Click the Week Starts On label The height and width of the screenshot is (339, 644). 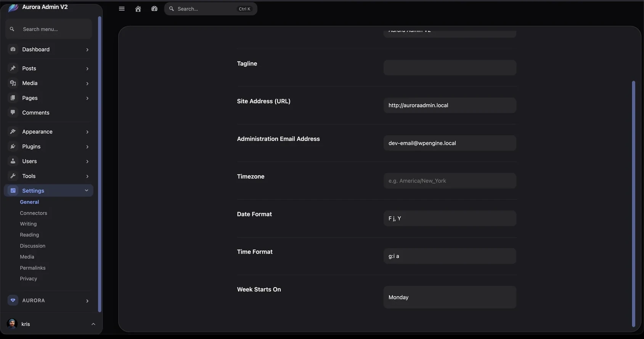click(259, 289)
